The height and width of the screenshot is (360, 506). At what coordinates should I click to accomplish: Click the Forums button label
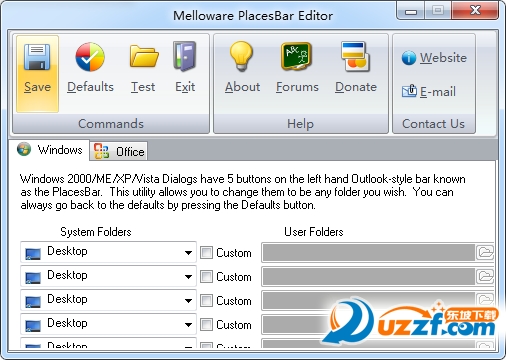pyautogui.click(x=297, y=87)
